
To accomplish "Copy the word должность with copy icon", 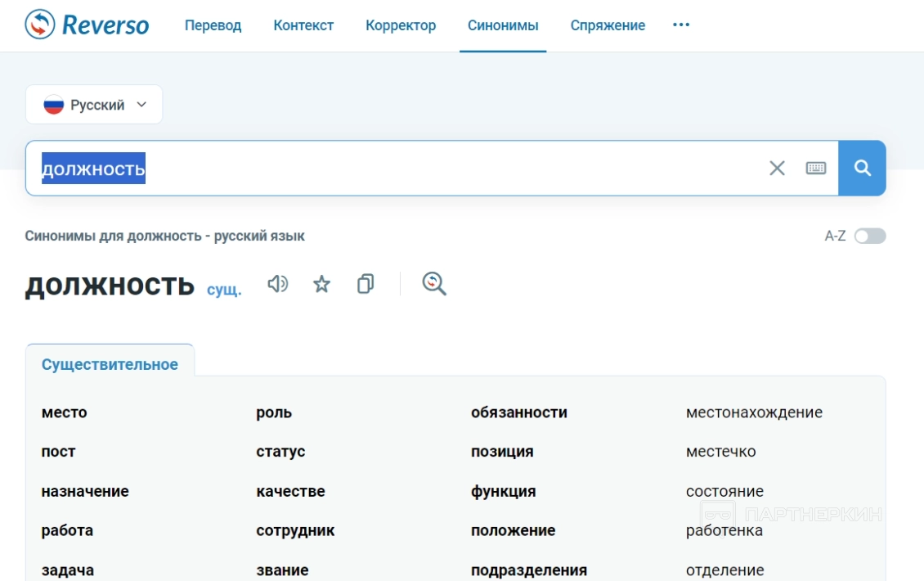I will tap(366, 284).
